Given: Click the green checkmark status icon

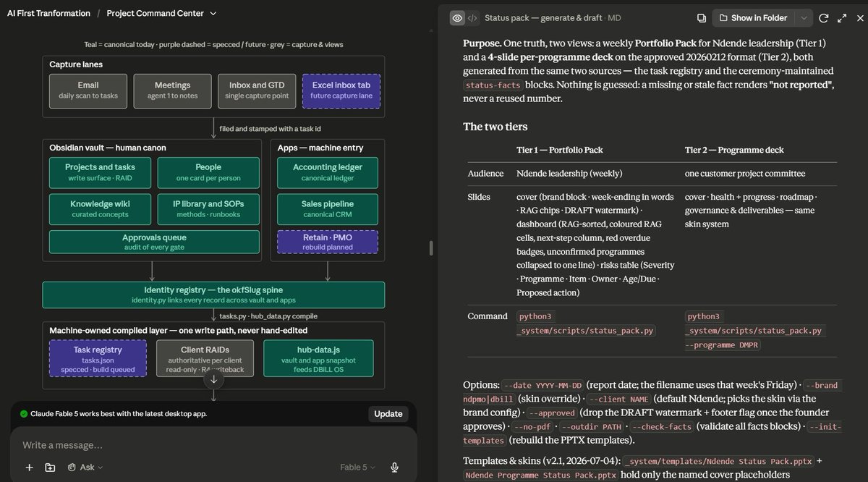Looking at the screenshot, I should point(24,414).
